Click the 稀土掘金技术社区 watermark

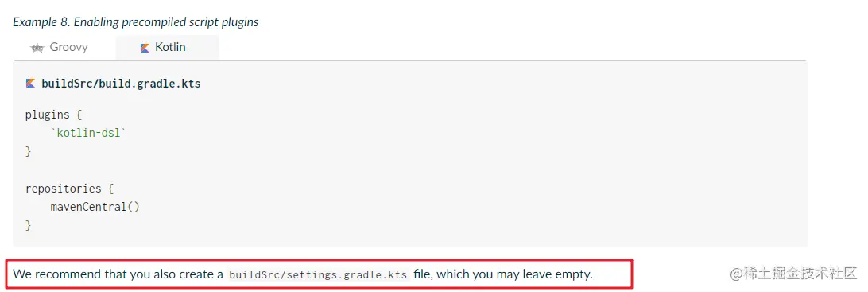coord(793,274)
